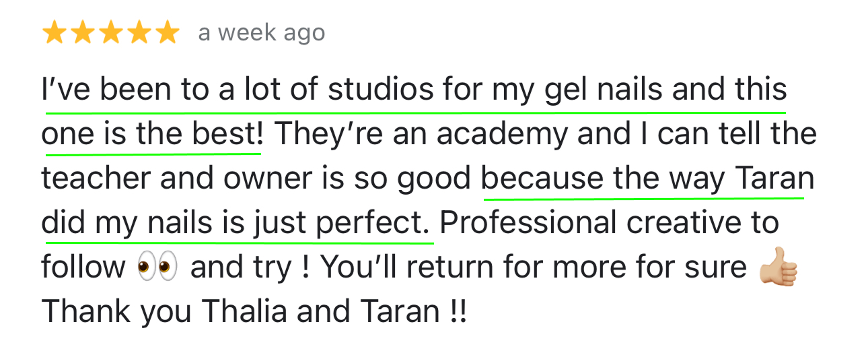Click the first yellow rating star
The width and height of the screenshot is (868, 353).
(x=54, y=32)
